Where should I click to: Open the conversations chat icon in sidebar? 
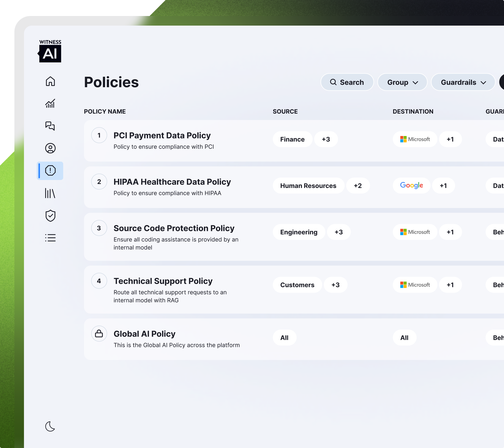point(50,126)
